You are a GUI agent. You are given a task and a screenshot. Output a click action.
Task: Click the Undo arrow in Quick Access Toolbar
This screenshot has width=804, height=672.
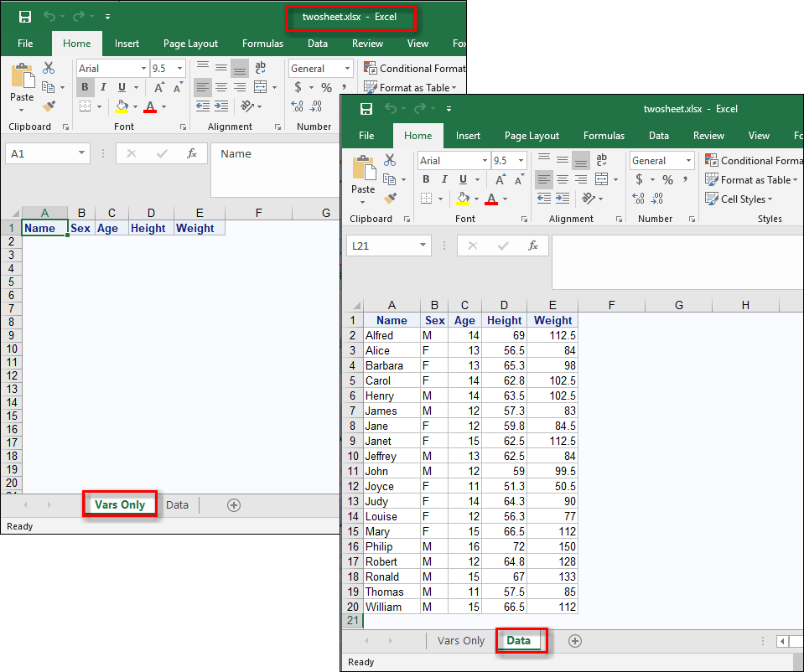390,108
